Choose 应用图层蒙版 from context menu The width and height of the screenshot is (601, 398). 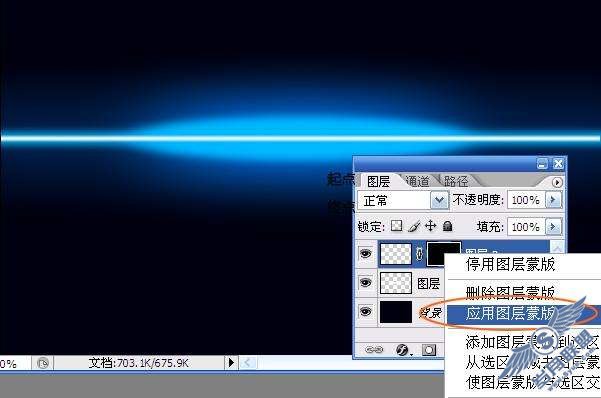tap(523, 314)
